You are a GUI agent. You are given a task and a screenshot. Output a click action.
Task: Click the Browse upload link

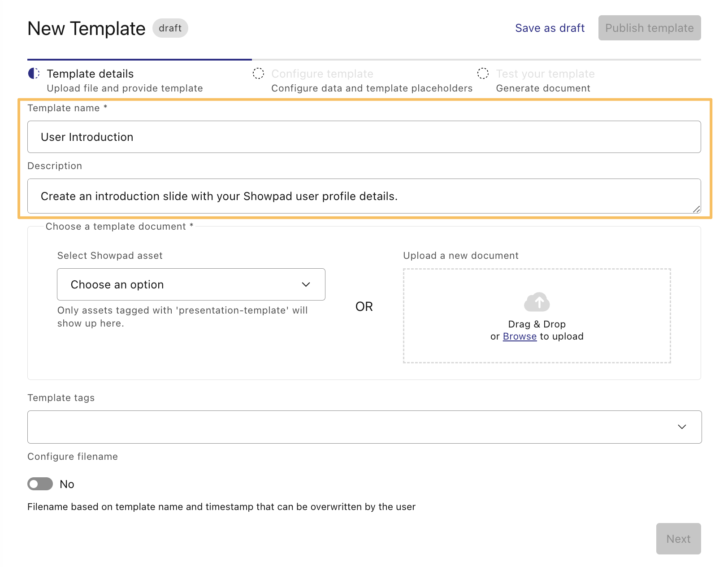(x=520, y=336)
